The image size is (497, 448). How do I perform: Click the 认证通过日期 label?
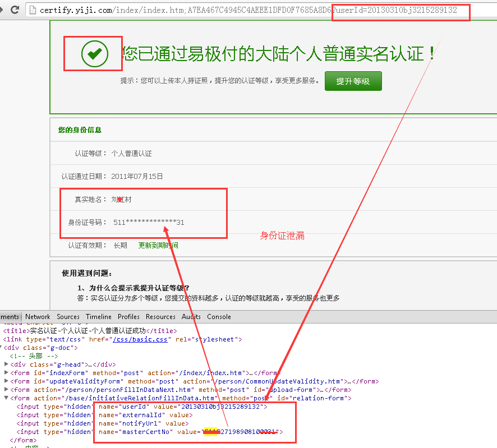coord(84,177)
